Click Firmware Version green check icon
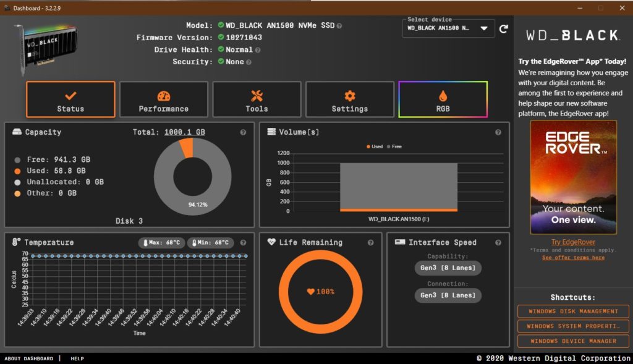The image size is (633, 364). (221, 37)
